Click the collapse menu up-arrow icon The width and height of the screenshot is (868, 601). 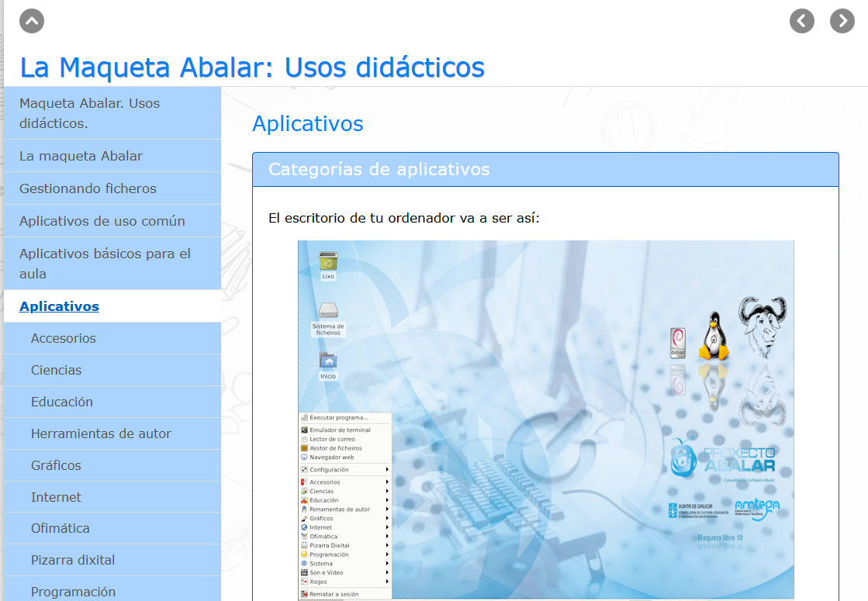point(32,21)
